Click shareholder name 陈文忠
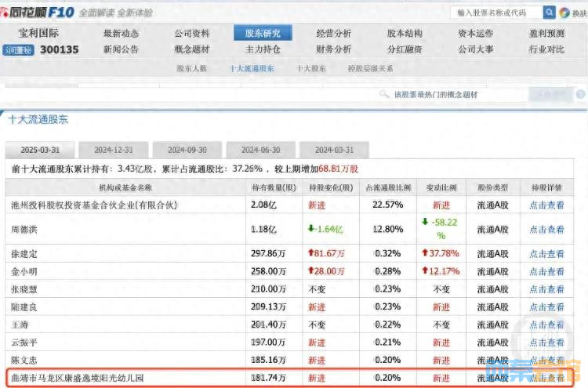The height and width of the screenshot is (388, 588). 24,361
